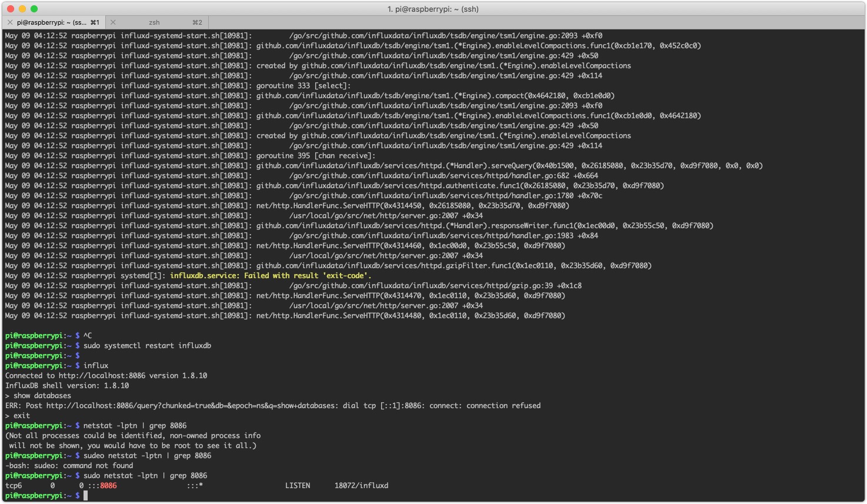Click the show databases query text
867x504 pixels.
41,395
